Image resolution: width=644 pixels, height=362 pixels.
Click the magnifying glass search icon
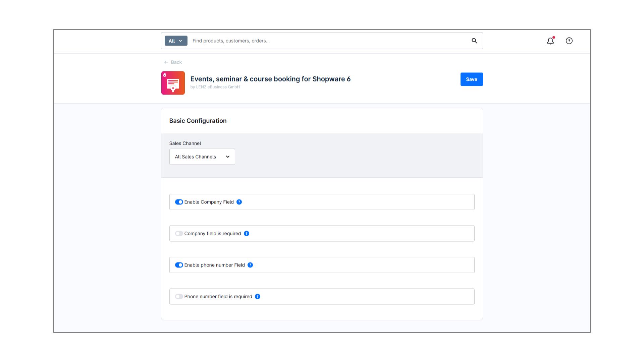pos(474,41)
